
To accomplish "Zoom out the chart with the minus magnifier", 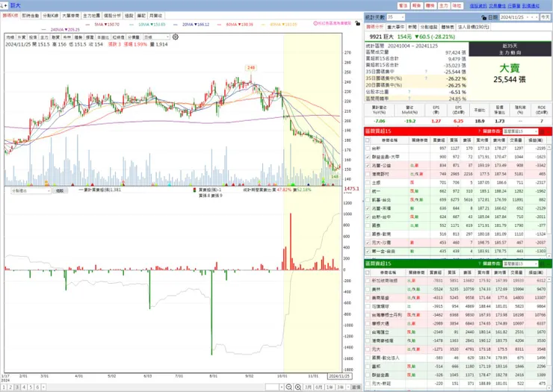I will 289,387.
